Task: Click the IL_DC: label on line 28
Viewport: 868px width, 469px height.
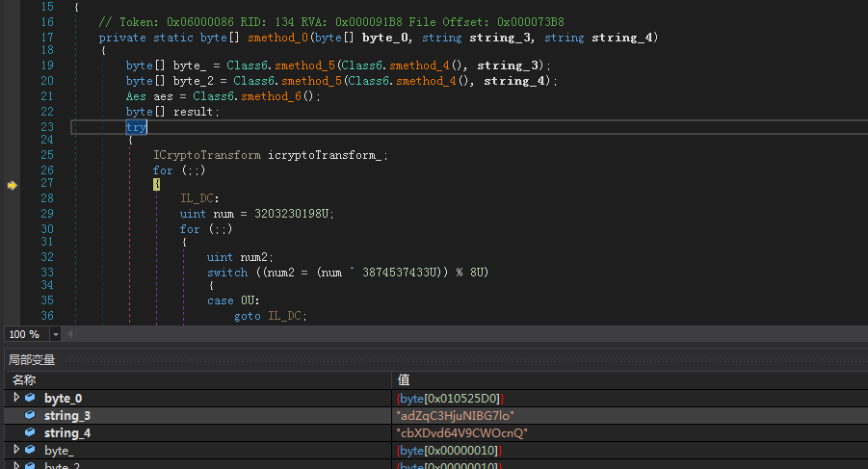Action: 199,198
